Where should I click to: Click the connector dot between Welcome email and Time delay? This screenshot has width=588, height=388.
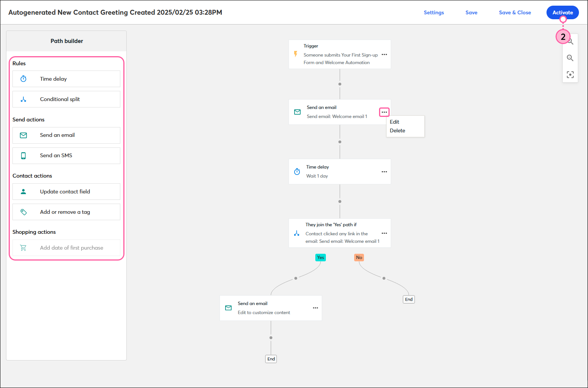point(340,142)
